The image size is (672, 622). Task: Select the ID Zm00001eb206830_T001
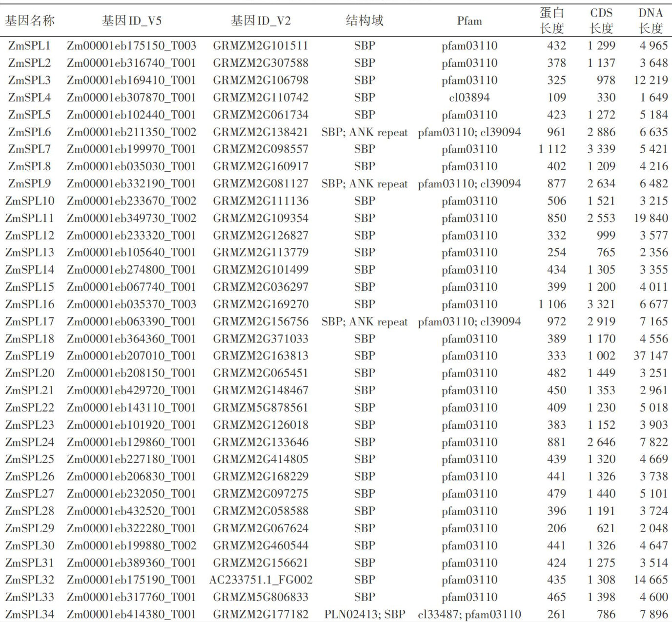coord(131,477)
